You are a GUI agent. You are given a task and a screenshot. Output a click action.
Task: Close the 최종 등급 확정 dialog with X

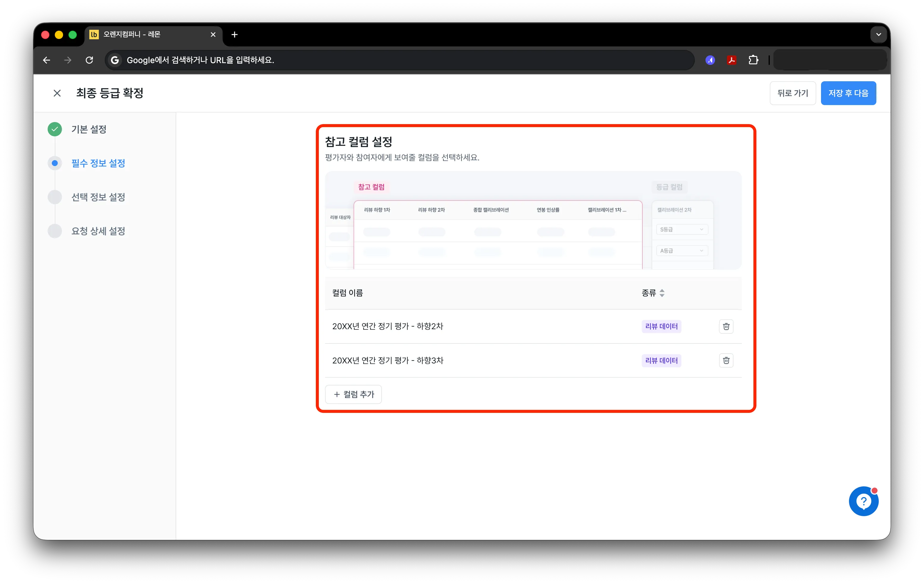tap(57, 93)
